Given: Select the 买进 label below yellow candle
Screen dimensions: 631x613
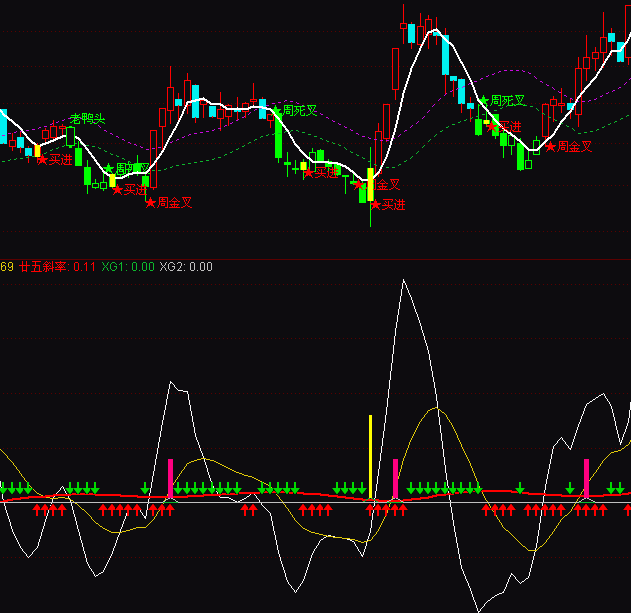Looking at the screenshot, I should pyautogui.click(x=391, y=205).
